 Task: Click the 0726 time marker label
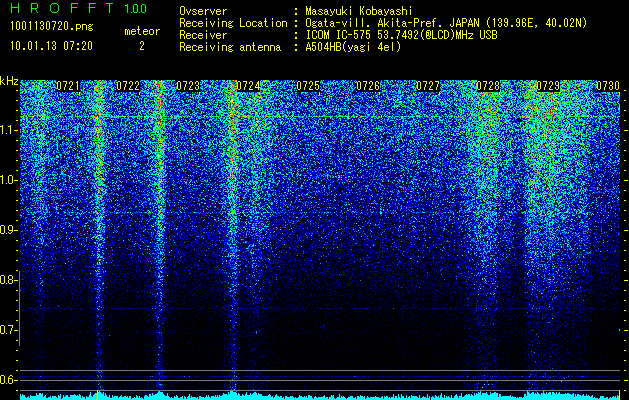point(368,86)
